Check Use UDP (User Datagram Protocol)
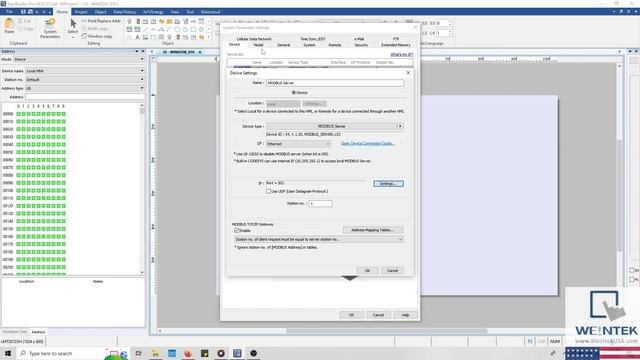Screen dimensions: 640x360 [x=269, y=191]
